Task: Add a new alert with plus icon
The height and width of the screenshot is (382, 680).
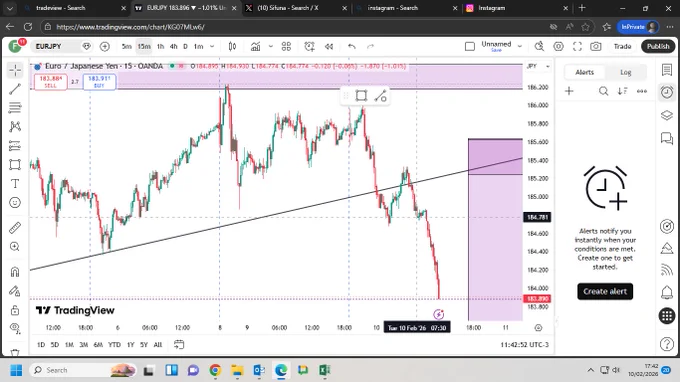Action: [x=569, y=91]
